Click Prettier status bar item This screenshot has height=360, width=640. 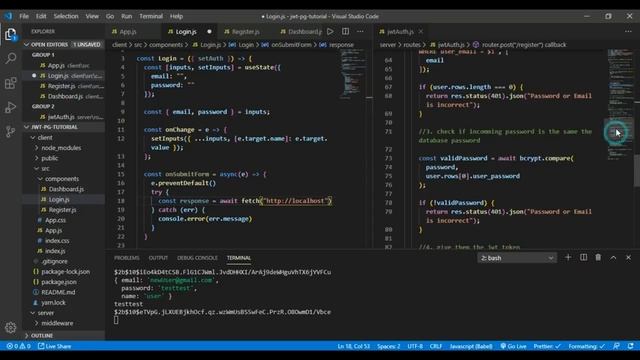[x=547, y=346]
